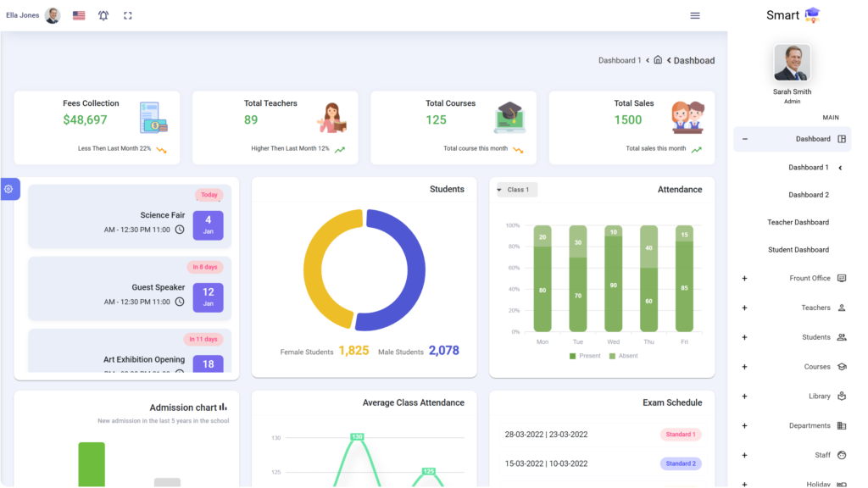Open the Ella Jones user profile
Image resolution: width=868 pixels, height=488 pixels.
(33, 15)
